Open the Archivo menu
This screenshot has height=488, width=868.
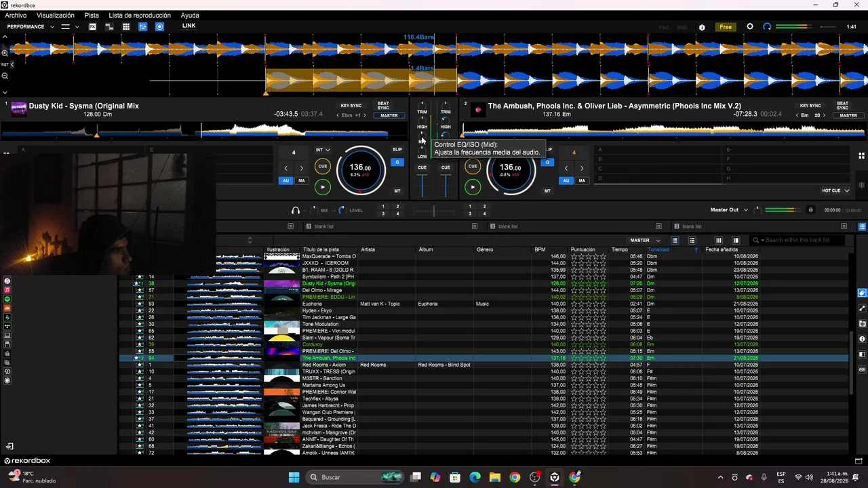point(16,15)
